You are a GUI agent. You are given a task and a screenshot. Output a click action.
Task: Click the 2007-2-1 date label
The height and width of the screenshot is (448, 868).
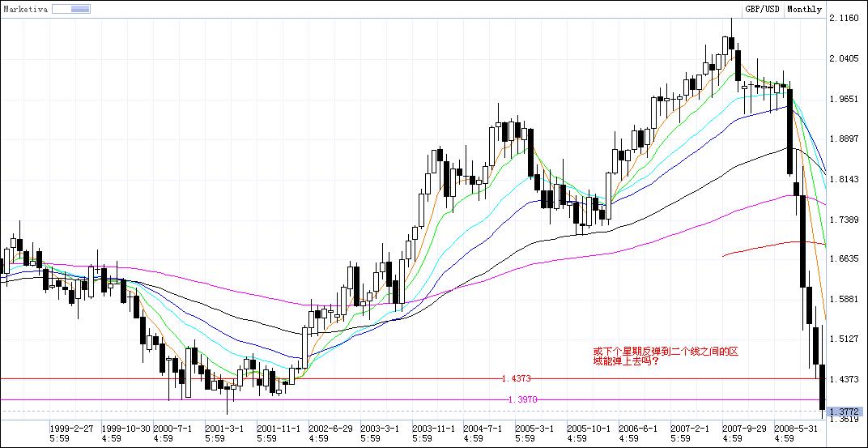point(691,429)
